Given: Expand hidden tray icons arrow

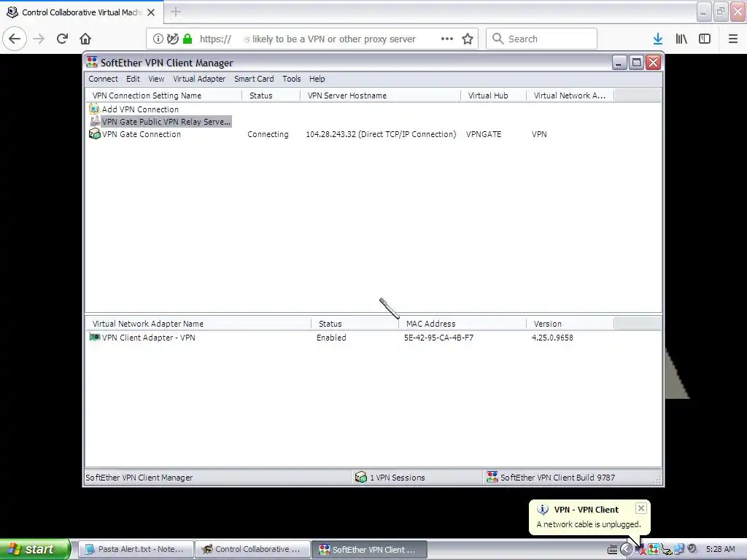Looking at the screenshot, I should coord(626,549).
